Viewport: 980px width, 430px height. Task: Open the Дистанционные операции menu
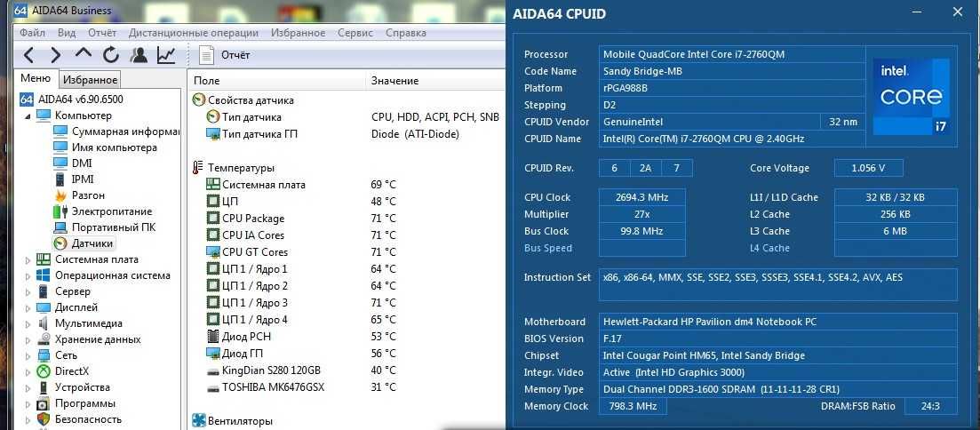point(193,33)
